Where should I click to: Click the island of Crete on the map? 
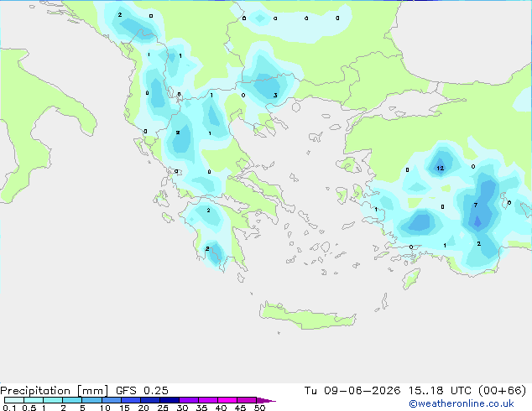307,315
